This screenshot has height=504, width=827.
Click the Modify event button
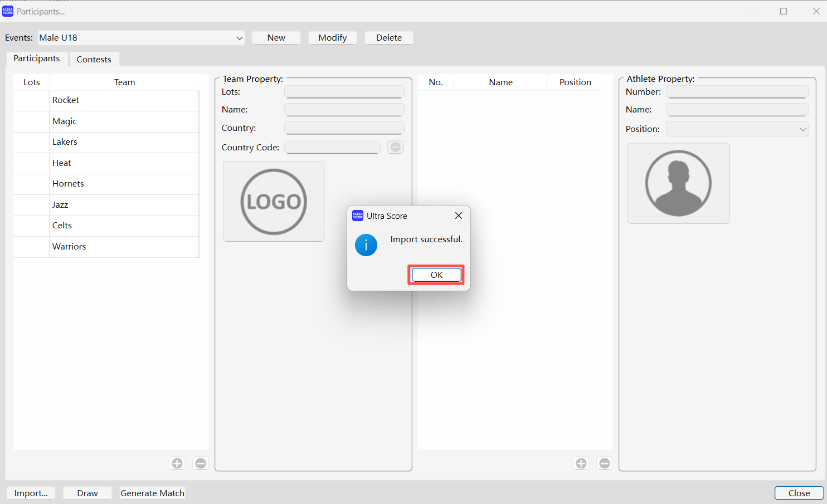coord(332,38)
